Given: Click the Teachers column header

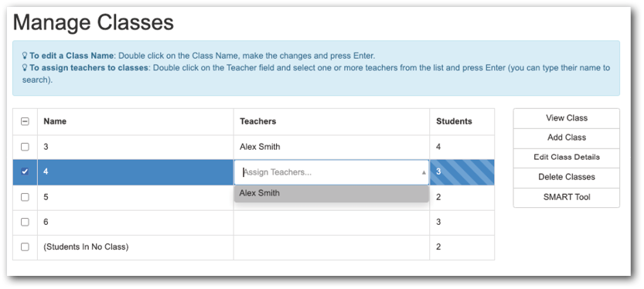Looking at the screenshot, I should click(x=258, y=121).
